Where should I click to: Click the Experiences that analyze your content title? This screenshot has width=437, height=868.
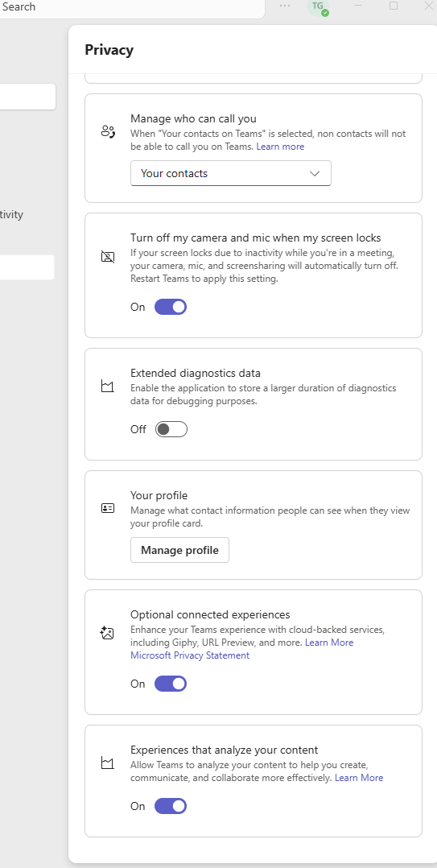(x=224, y=750)
